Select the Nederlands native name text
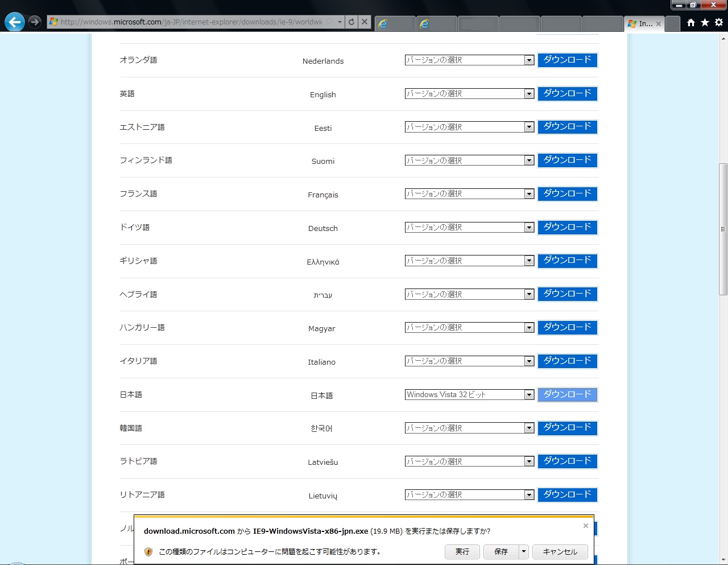 coord(323,61)
